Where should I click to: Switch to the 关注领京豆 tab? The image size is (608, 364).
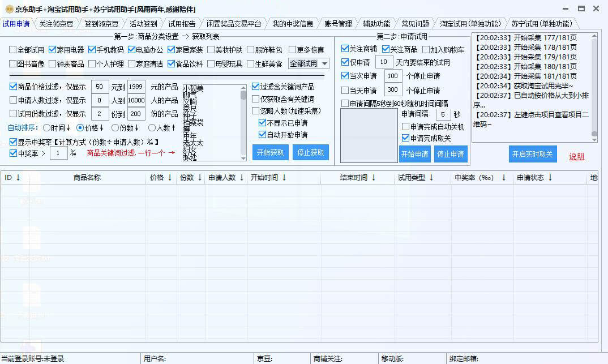56,24
